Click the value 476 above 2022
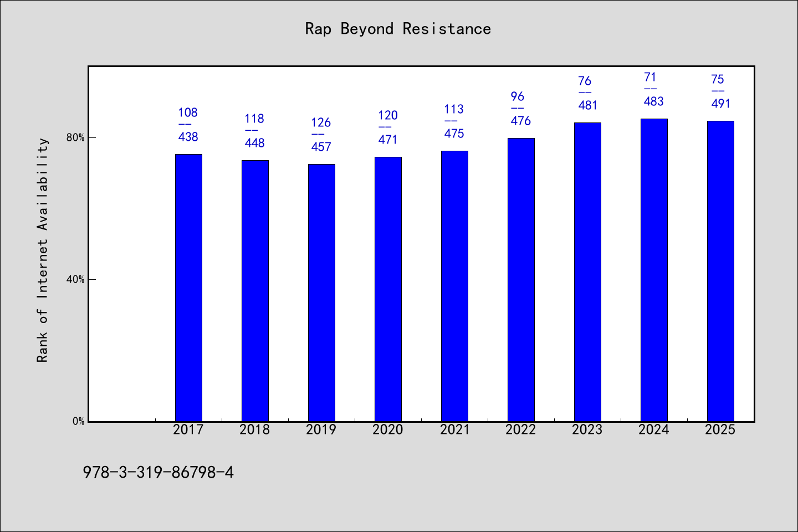The width and height of the screenshot is (798, 532). pyautogui.click(x=521, y=121)
